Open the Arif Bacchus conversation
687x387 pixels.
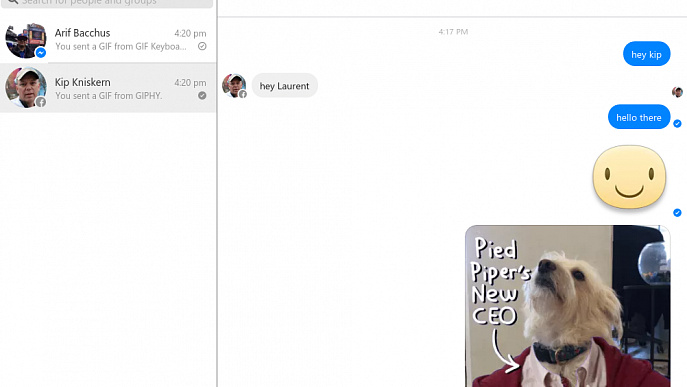(108, 40)
